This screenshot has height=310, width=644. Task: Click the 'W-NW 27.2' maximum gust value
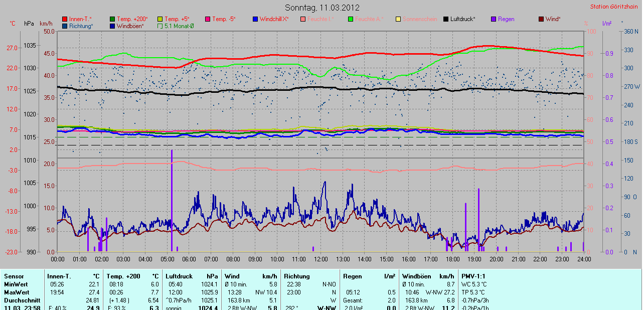click(440, 292)
